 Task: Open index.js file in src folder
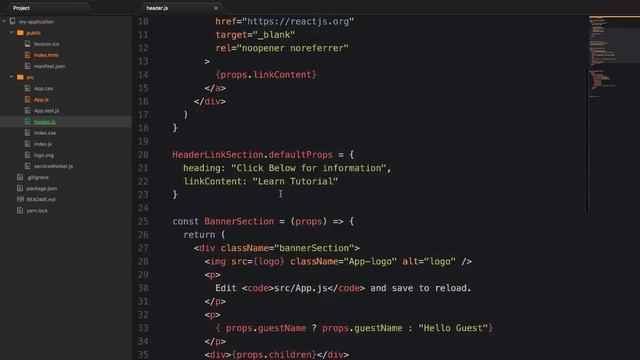point(43,144)
